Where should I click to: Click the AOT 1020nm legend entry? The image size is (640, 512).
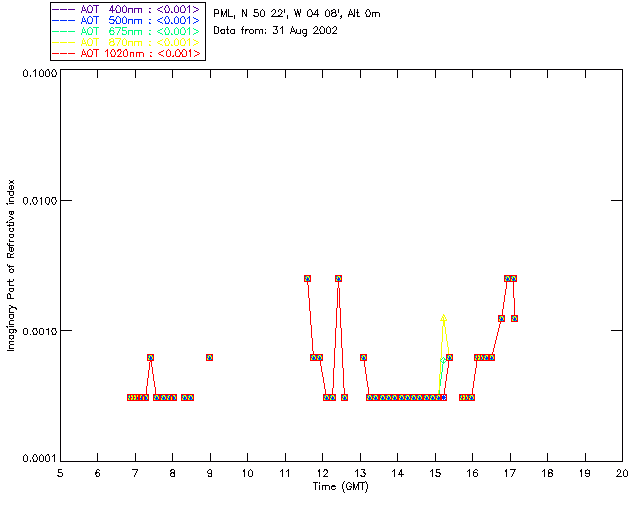click(127, 53)
